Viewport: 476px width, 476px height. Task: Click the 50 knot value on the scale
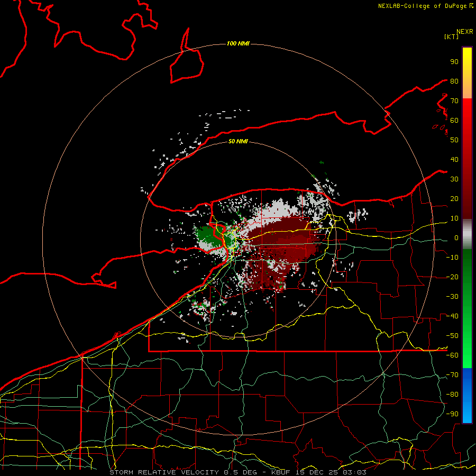click(x=454, y=140)
